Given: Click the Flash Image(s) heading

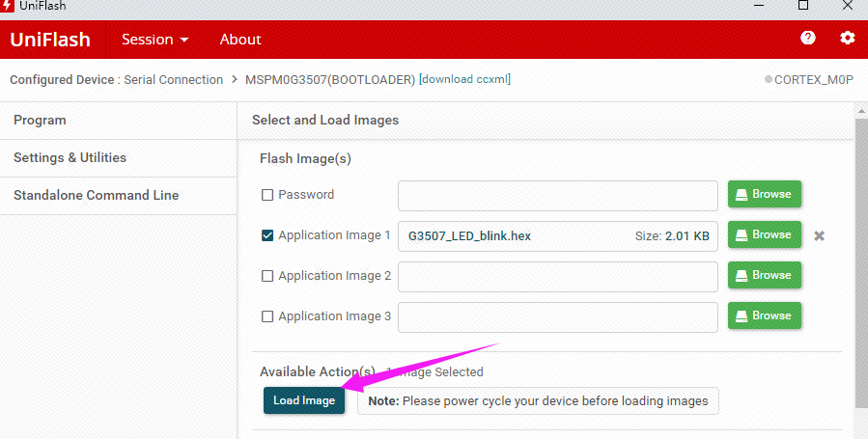Looking at the screenshot, I should tap(305, 158).
